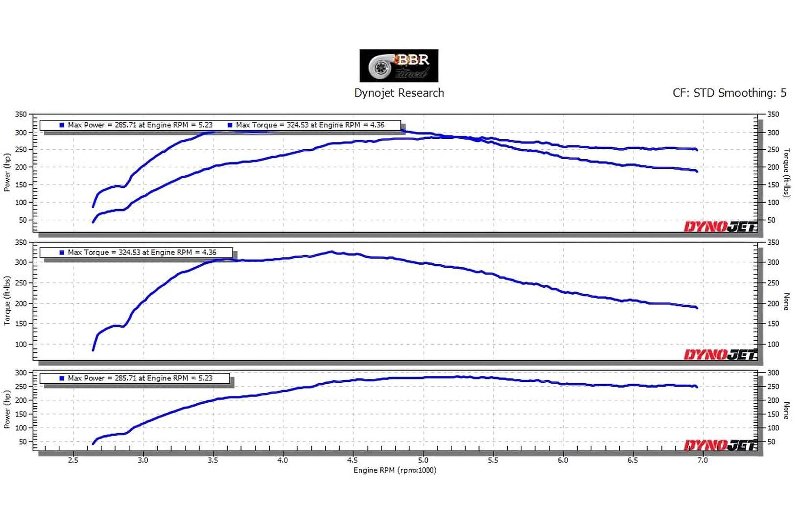Image resolution: width=798 pixels, height=532 pixels.
Task: Click the Torque (ft-lbs) label of the middle chart
Action: [7, 301]
